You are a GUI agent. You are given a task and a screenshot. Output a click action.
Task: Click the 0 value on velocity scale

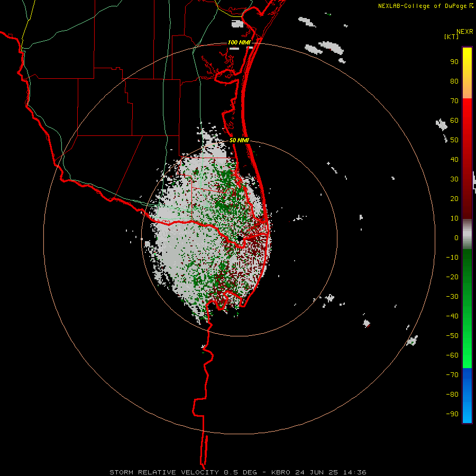pyautogui.click(x=456, y=237)
